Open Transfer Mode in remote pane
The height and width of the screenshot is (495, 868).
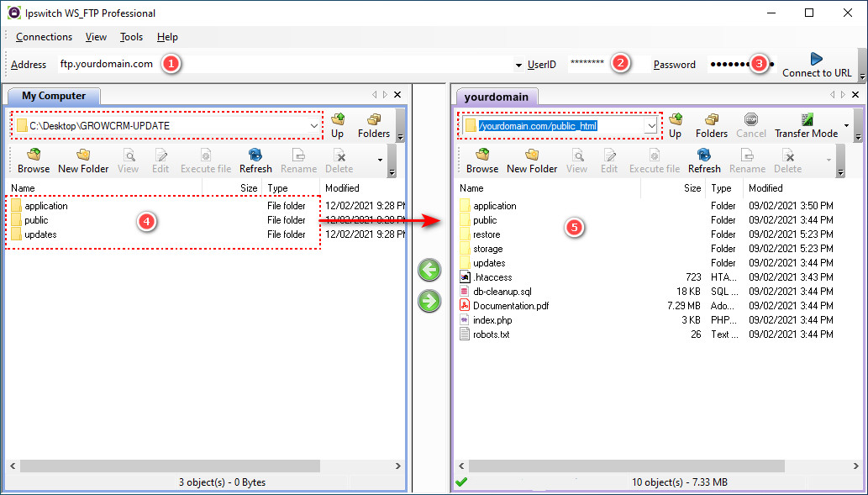point(806,126)
